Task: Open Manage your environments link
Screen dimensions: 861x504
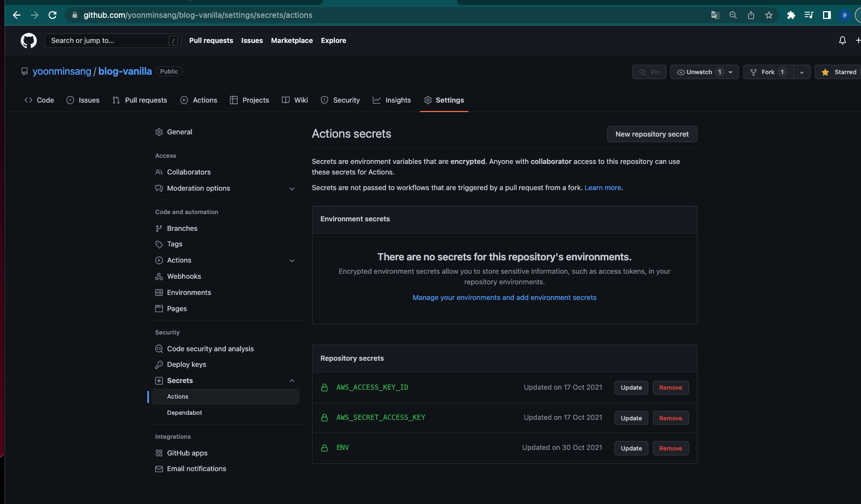Action: click(x=504, y=298)
